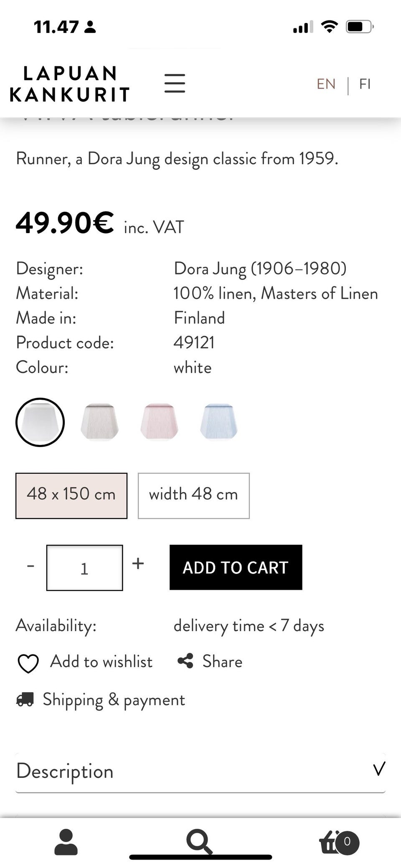Click the quantity input field
This screenshot has height=868, width=401.
click(x=84, y=568)
